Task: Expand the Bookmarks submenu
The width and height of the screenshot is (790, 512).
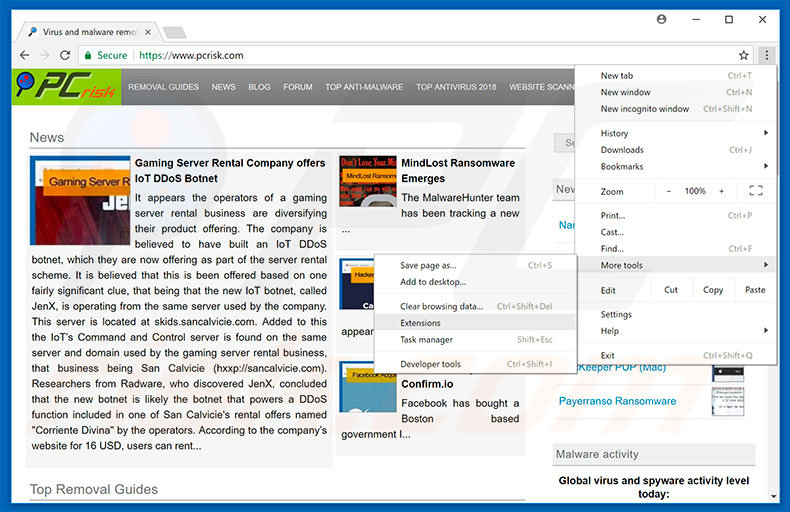Action: pyautogui.click(x=674, y=167)
